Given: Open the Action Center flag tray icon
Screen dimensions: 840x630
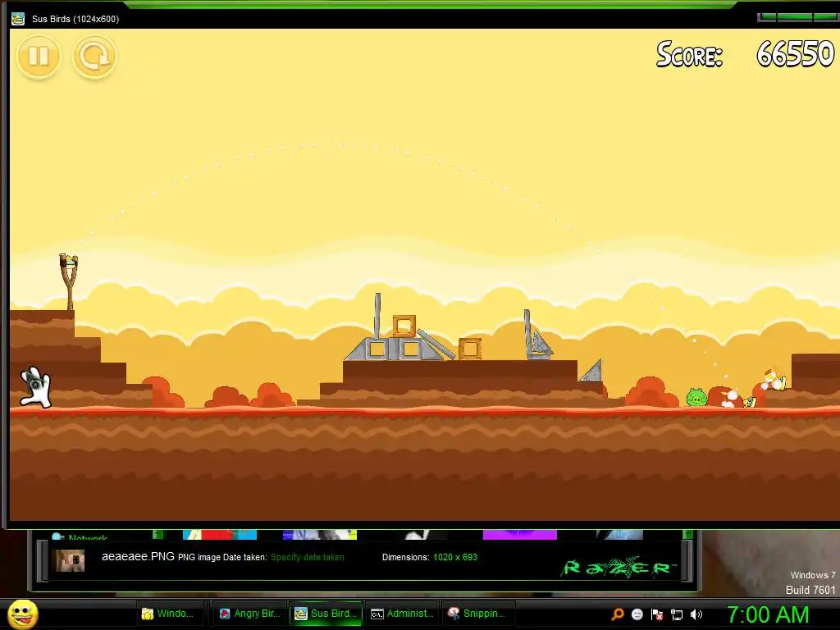Looking at the screenshot, I should 657,614.
